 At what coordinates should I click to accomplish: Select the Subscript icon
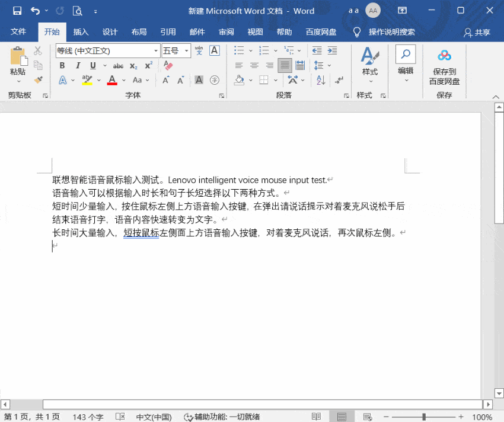[x=133, y=65]
